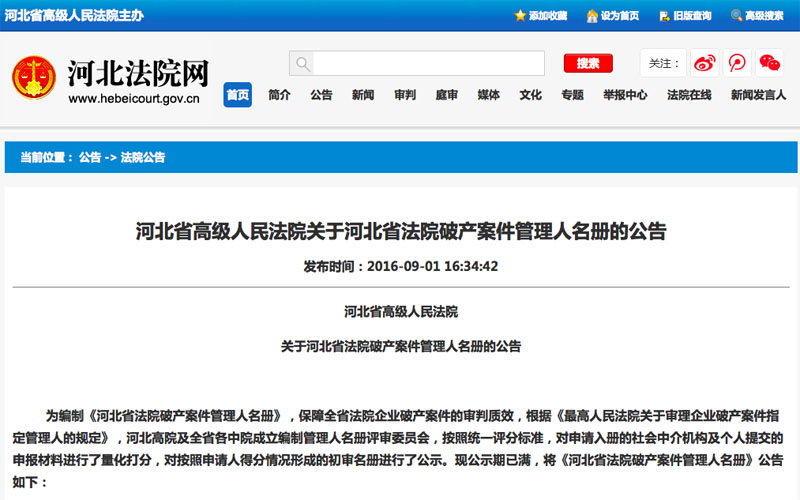
Task: Open the 审判 navigation item
Action: pyautogui.click(x=405, y=95)
